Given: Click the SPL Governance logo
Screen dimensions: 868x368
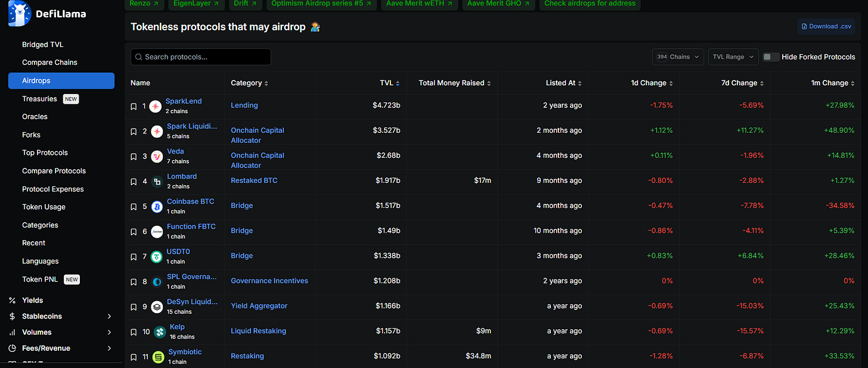Looking at the screenshot, I should (157, 282).
